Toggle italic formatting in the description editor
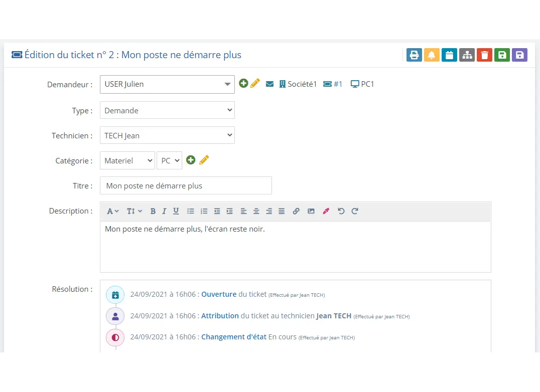The width and height of the screenshot is (540, 392). (164, 211)
